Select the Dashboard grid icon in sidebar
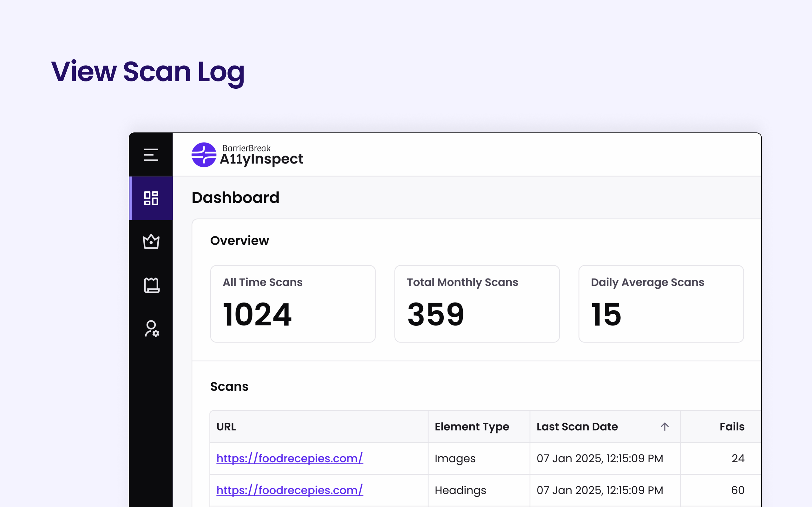Screen dimensions: 812x507 click(x=151, y=198)
